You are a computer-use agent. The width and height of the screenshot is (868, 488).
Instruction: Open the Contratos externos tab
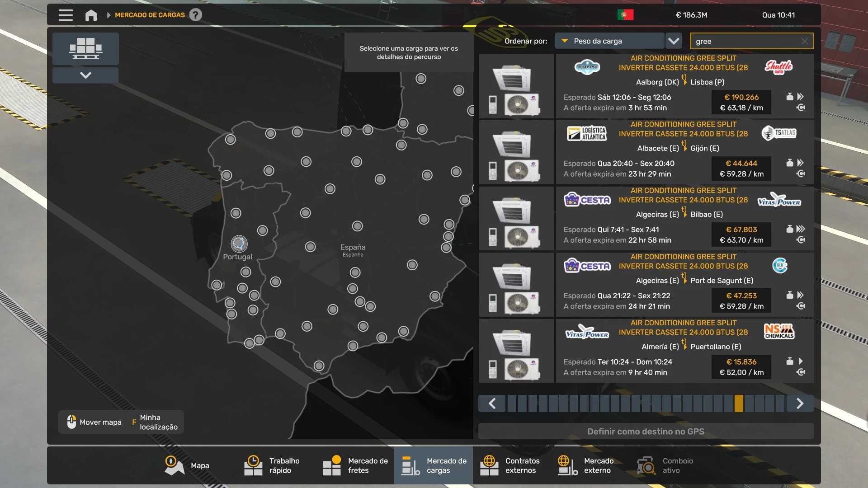[512, 465]
